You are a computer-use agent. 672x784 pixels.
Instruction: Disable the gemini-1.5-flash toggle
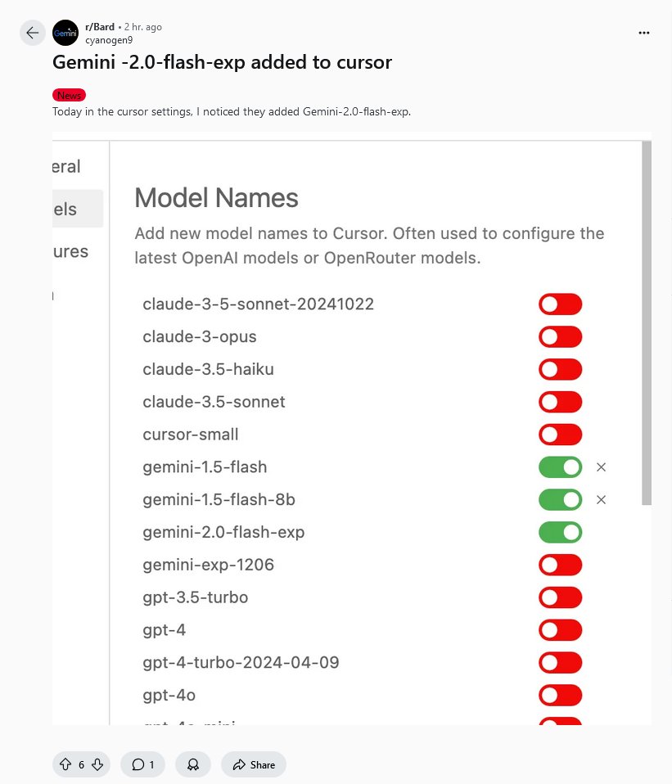pos(560,467)
